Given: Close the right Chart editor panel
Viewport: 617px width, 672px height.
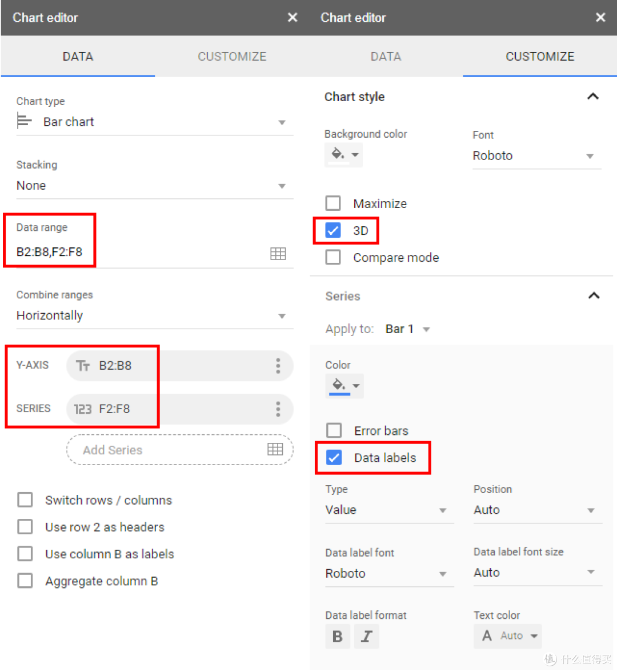Looking at the screenshot, I should pyautogui.click(x=600, y=18).
